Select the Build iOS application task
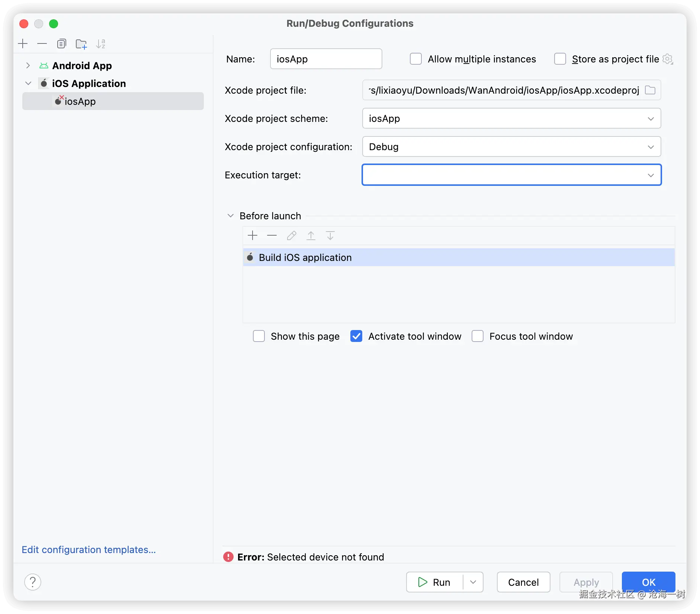700x614 pixels. (x=305, y=258)
